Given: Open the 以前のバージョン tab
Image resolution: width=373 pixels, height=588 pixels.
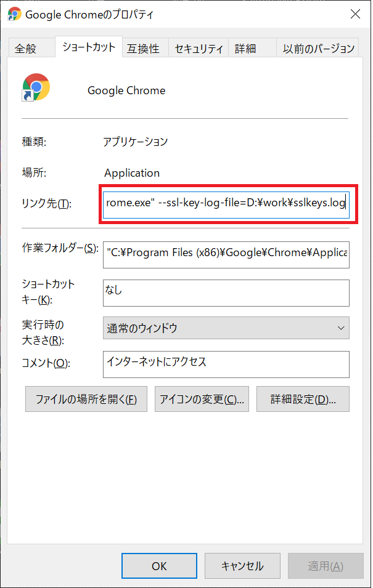Looking at the screenshot, I should (x=318, y=48).
